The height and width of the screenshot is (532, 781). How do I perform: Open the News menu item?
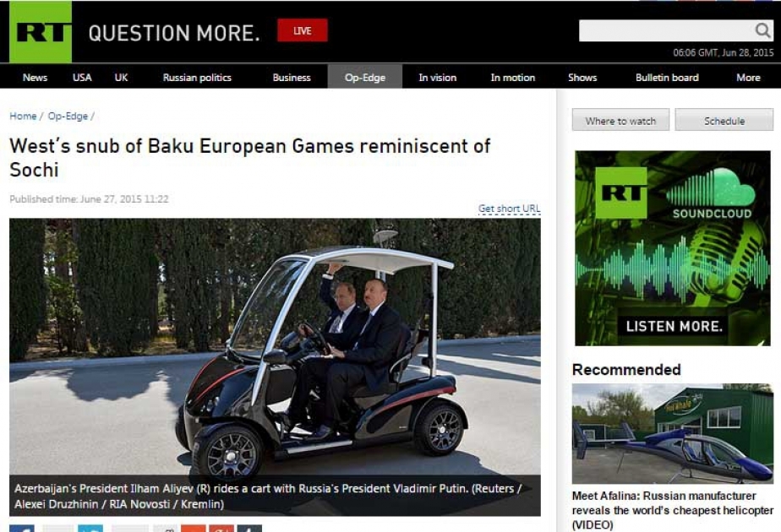click(35, 78)
